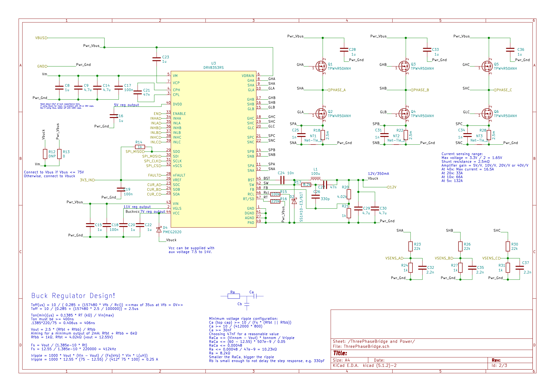555x392 pixels.
Task: Click the Q5 MOSFET symbol
Action: pyautogui.click(x=487, y=66)
